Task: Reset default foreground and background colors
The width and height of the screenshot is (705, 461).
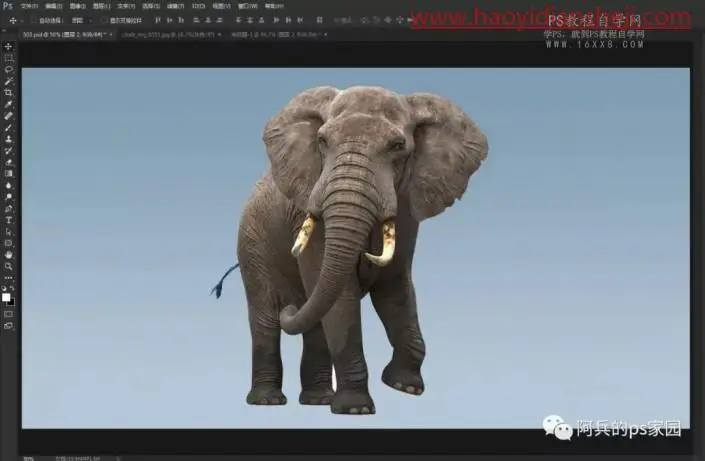Action: pos(4,288)
